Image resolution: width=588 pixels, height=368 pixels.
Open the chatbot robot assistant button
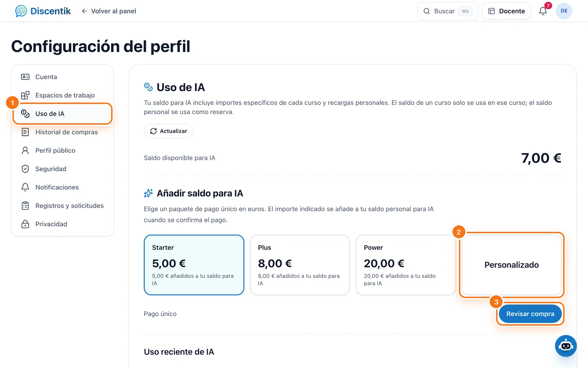pos(566,346)
